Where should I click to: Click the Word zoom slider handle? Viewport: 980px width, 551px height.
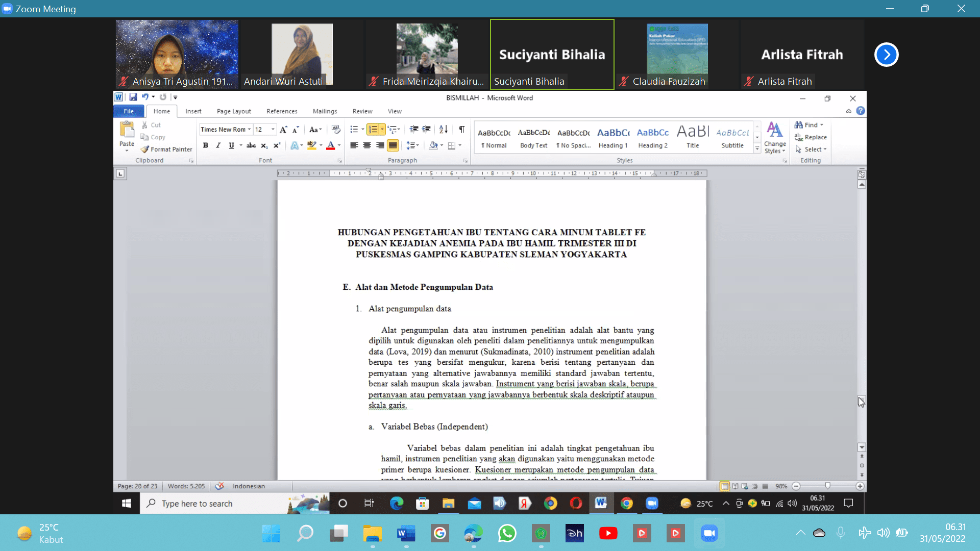point(828,486)
